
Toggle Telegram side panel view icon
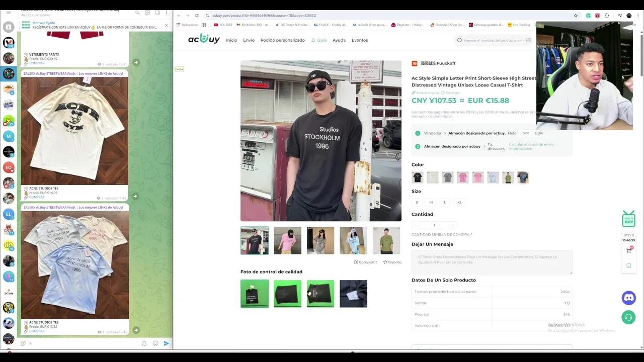[x=157, y=13]
